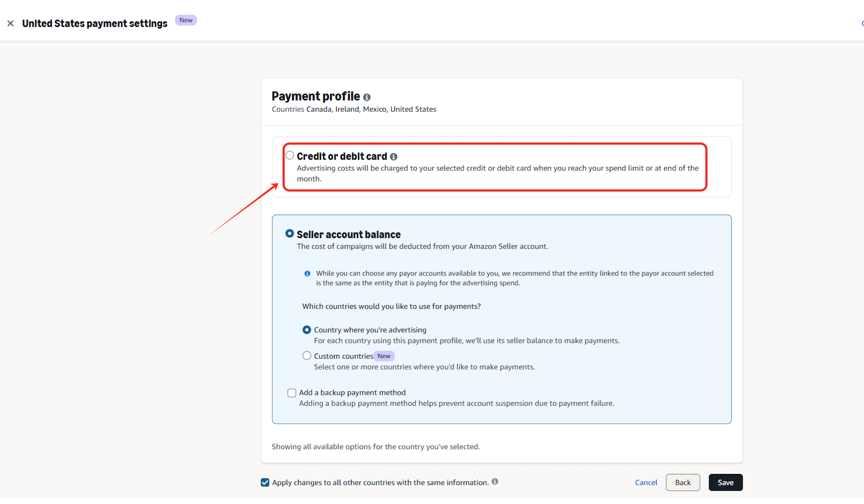
Task: Choose the Custom countries option
Action: (x=307, y=356)
